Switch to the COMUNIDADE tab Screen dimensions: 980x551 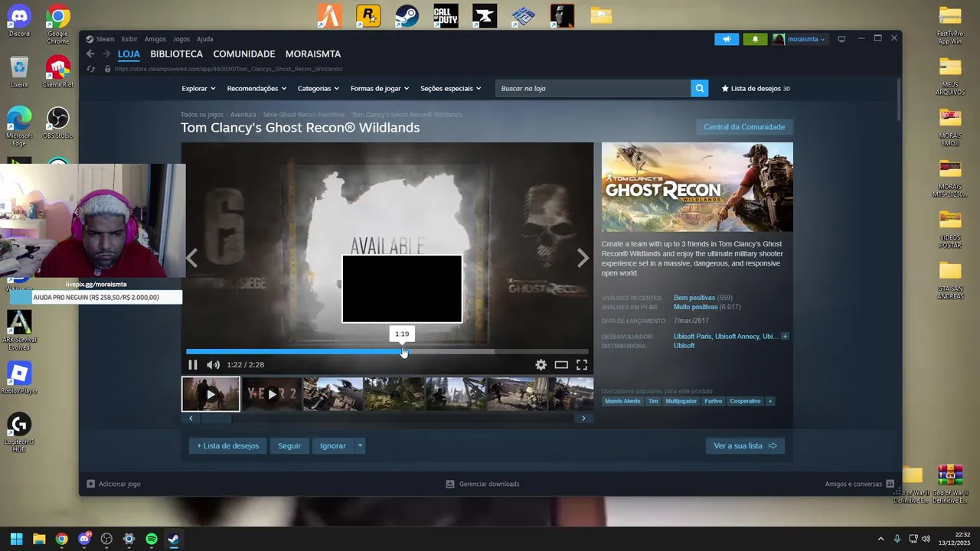(244, 54)
